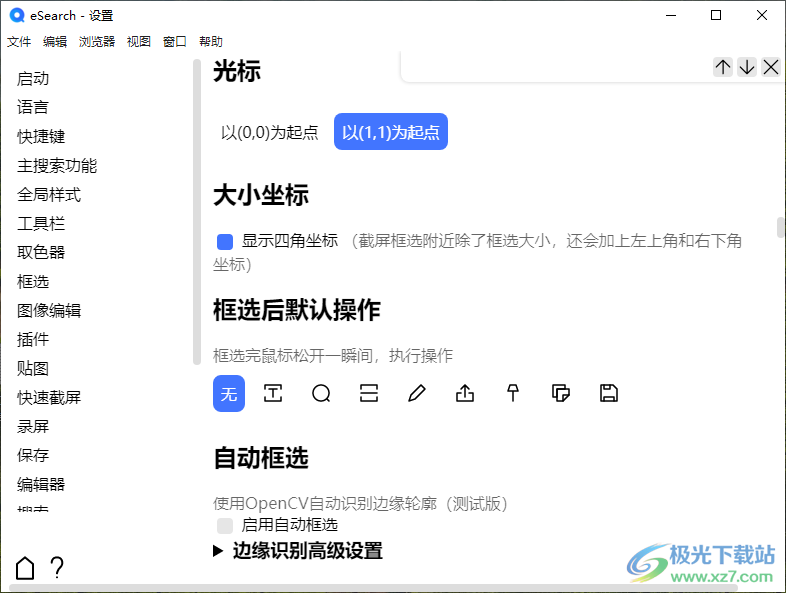Choose OCR text recognition icon as default action

click(273, 393)
